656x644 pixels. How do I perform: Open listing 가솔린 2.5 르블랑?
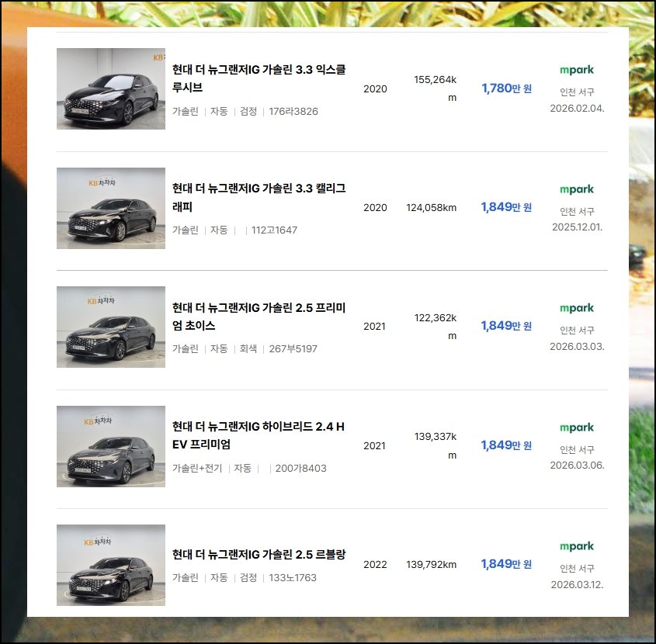[259, 555]
